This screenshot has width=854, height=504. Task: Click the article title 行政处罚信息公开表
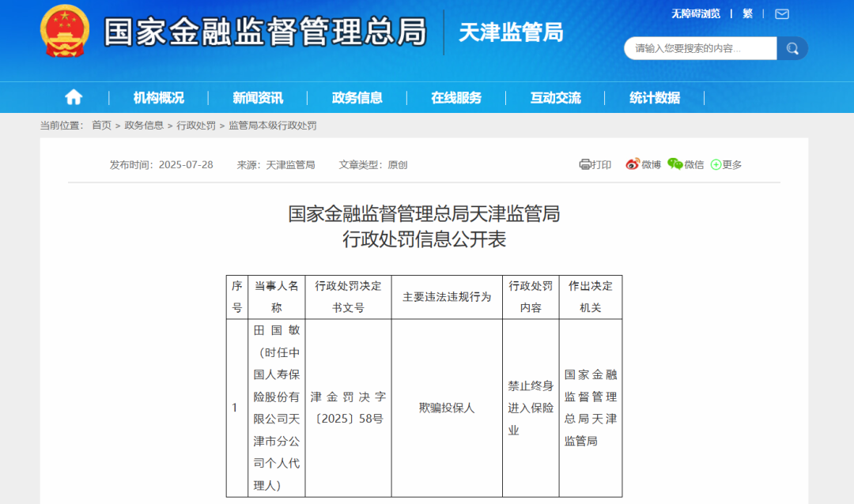425,239
